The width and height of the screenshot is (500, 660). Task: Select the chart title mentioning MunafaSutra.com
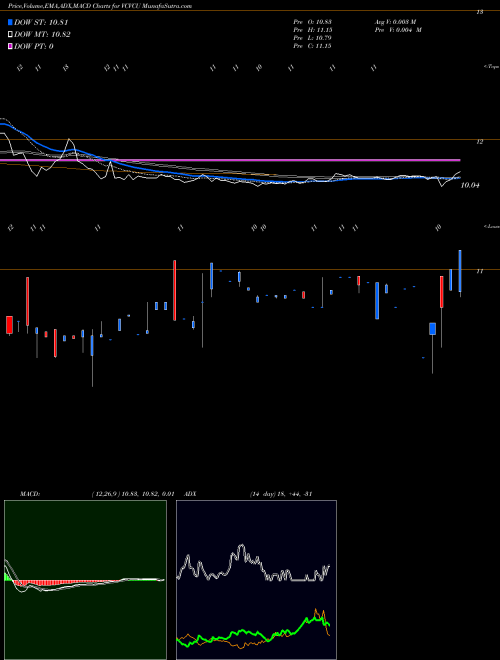[x=100, y=6]
